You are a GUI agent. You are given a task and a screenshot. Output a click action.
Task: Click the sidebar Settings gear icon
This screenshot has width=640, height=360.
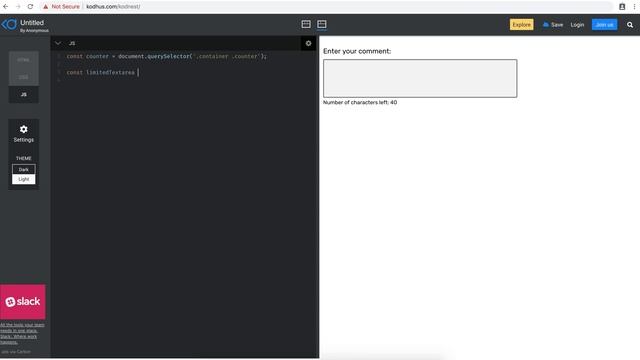pos(24,129)
